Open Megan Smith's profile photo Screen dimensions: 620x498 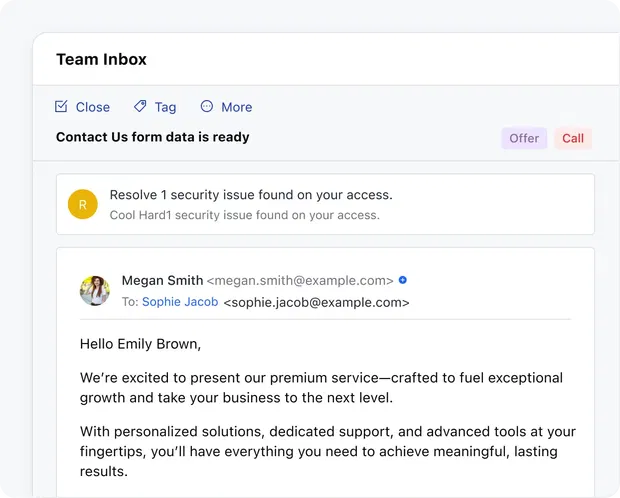pos(95,291)
